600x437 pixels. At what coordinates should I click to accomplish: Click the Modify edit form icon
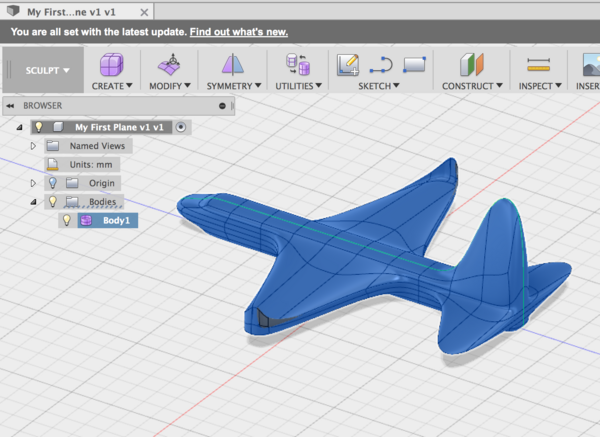click(x=170, y=65)
